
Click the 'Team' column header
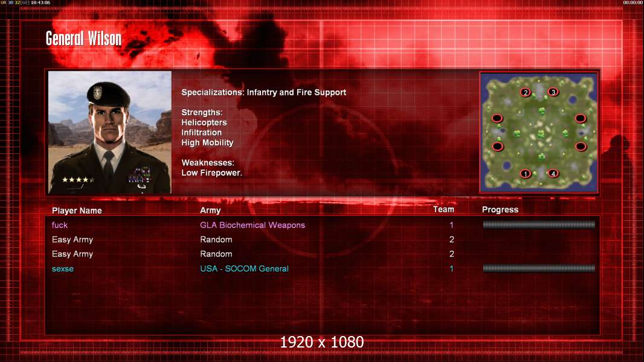pyautogui.click(x=443, y=209)
